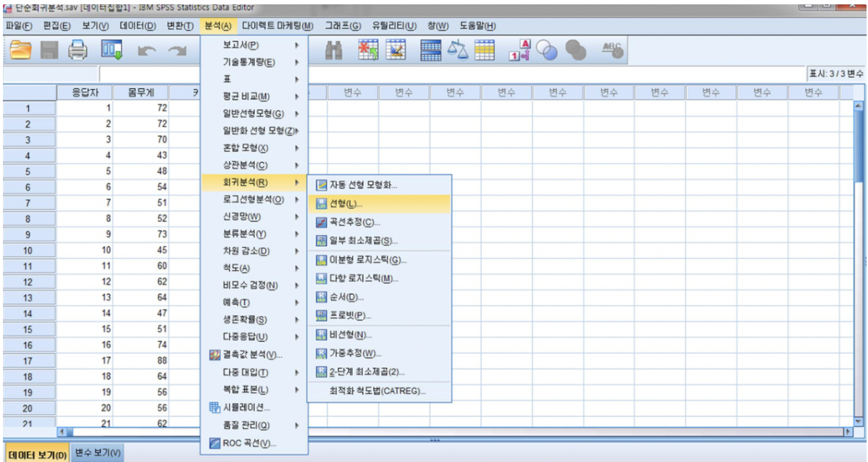Choose 다항 로지스틱(M)...
This screenshot has height=462, width=868.
(380, 278)
